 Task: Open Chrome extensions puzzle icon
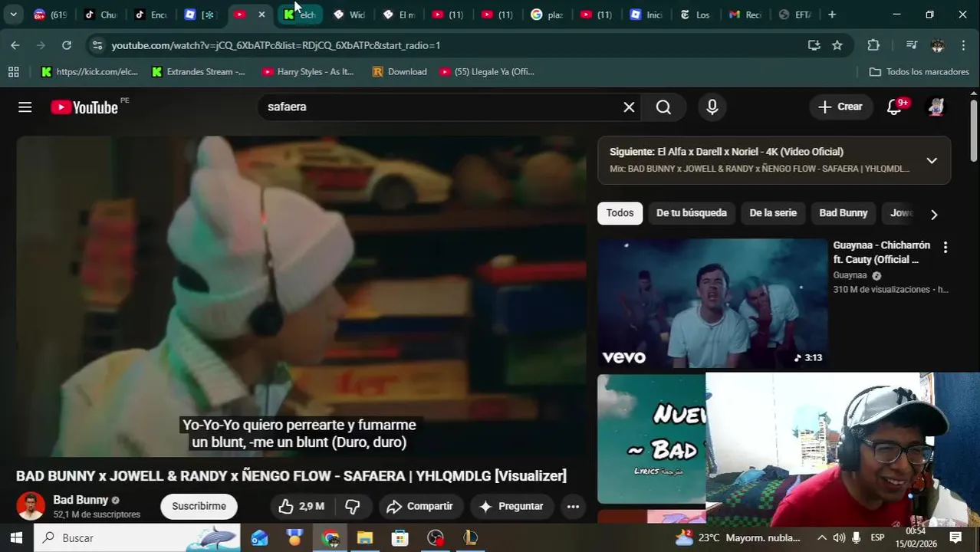pos(873,45)
